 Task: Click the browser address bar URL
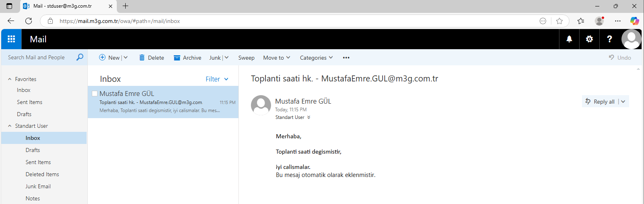click(120, 21)
